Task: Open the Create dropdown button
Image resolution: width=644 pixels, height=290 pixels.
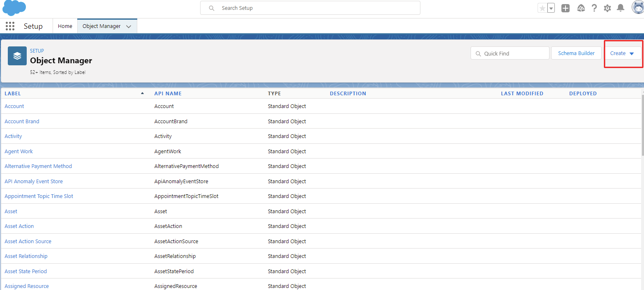Action: 622,53
